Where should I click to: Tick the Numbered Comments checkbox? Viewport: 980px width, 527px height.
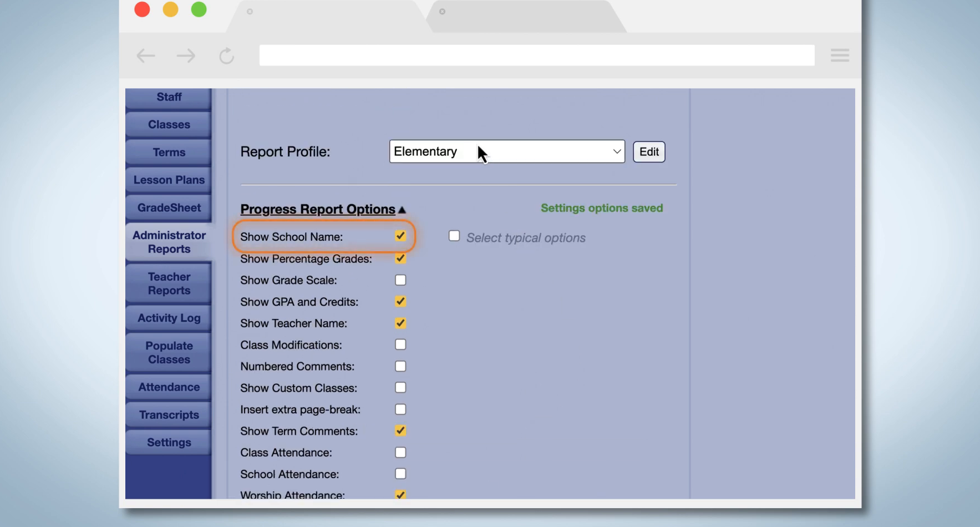(x=400, y=366)
